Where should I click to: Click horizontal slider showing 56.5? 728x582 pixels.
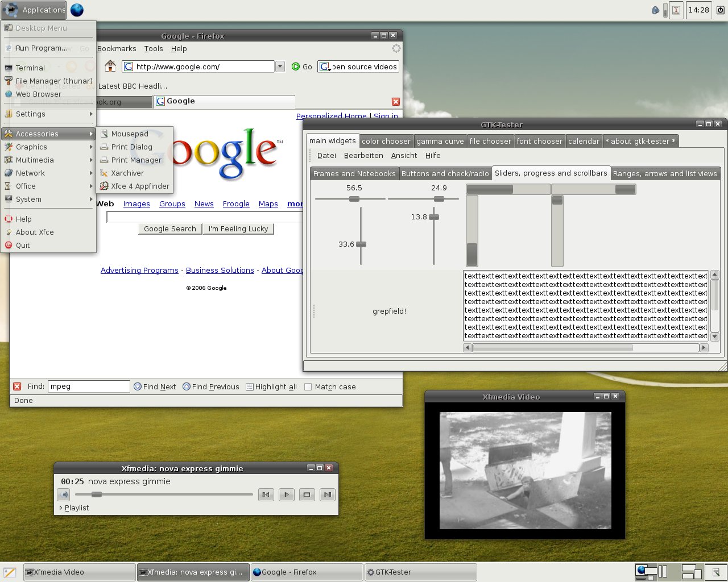pyautogui.click(x=350, y=199)
